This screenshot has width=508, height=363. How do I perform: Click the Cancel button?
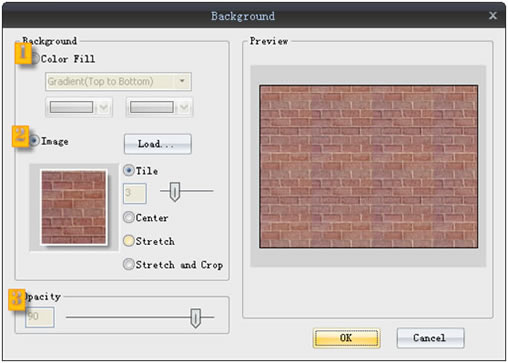pos(430,338)
